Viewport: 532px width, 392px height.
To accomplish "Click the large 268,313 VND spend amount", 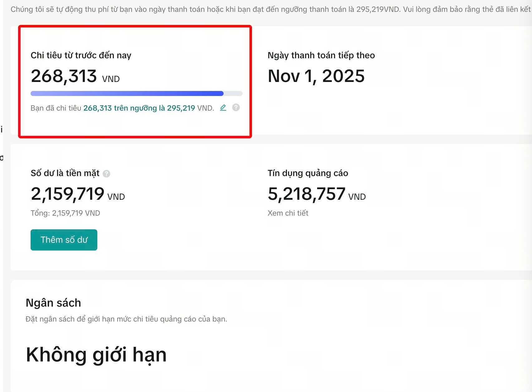I will 75,76.
